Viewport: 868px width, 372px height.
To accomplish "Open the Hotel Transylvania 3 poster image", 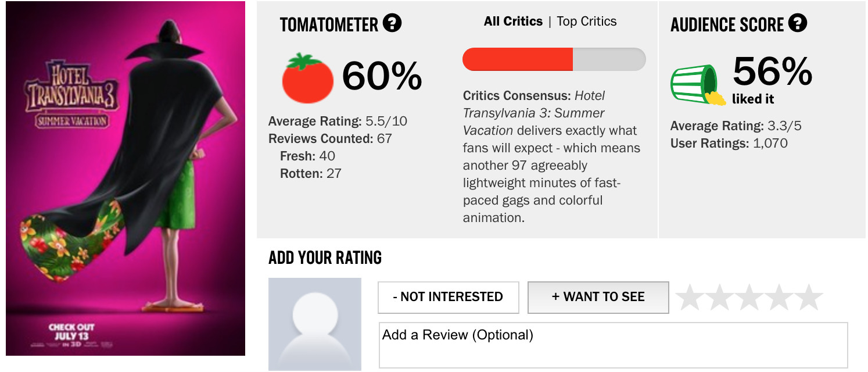I will [125, 178].
